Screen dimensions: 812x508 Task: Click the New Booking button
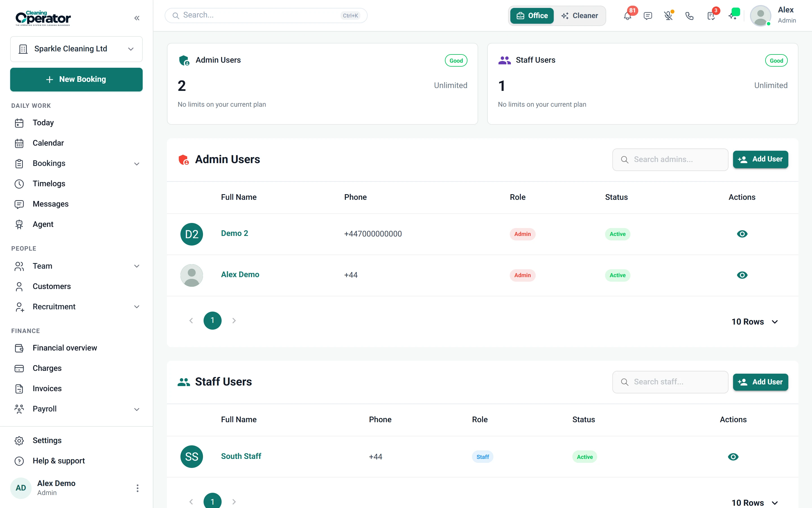point(76,80)
